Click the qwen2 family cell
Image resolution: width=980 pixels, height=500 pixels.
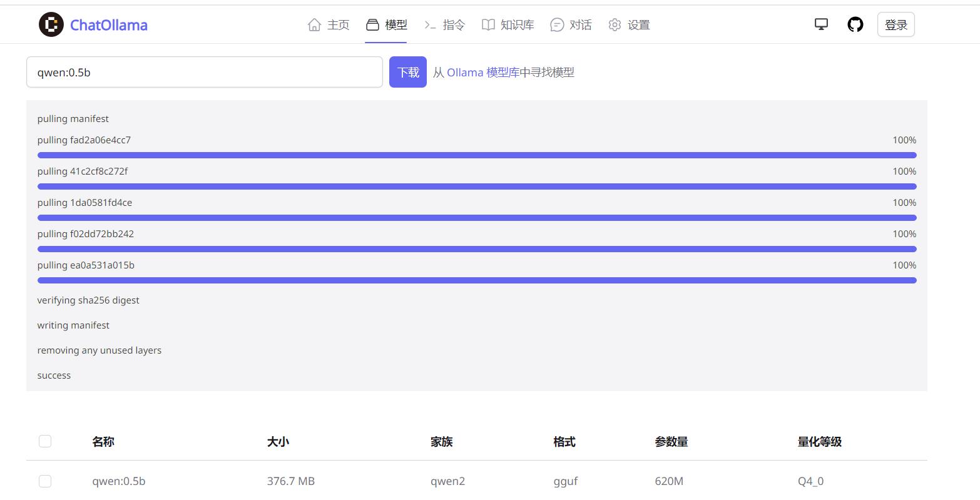[x=448, y=481]
